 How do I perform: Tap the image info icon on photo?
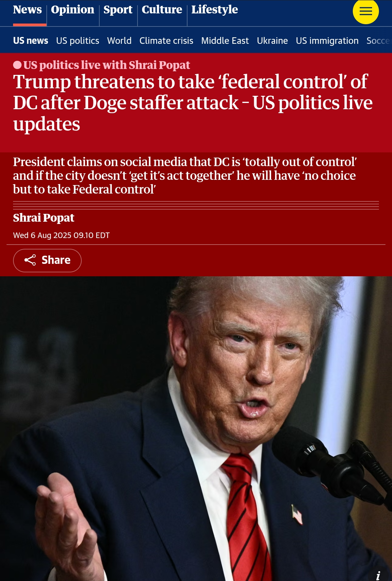click(x=378, y=575)
